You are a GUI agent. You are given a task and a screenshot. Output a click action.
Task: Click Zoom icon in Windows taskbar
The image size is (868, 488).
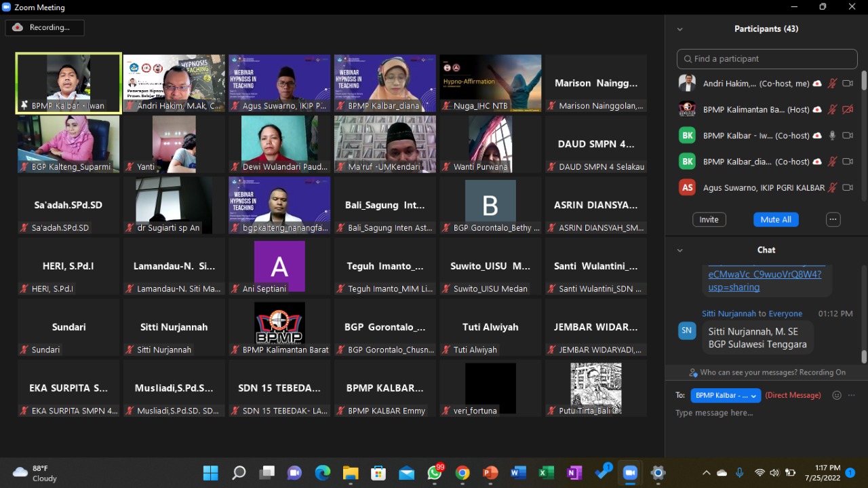pyautogui.click(x=630, y=472)
